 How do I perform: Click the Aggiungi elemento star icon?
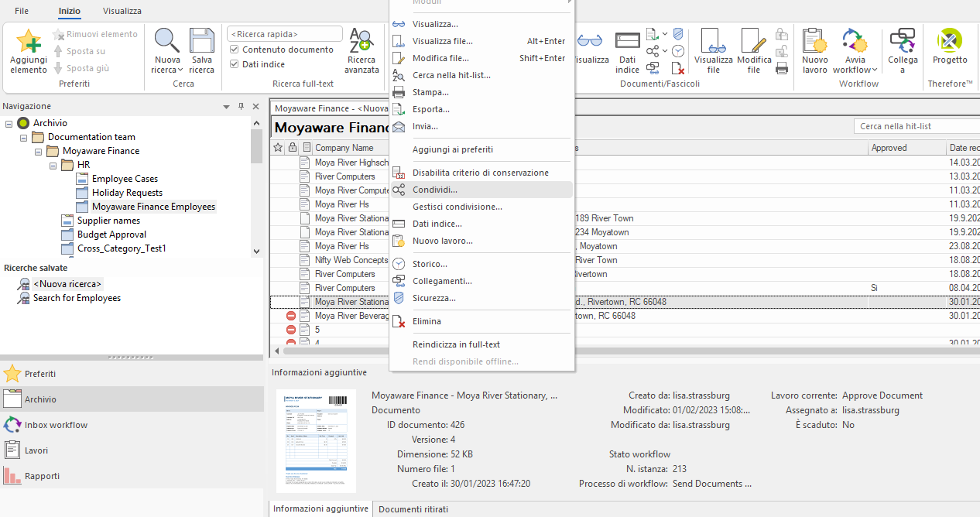[x=29, y=41]
